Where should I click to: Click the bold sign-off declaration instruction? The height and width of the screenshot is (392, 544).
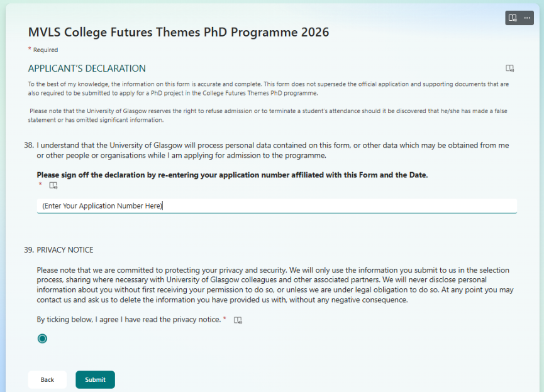[x=232, y=175]
